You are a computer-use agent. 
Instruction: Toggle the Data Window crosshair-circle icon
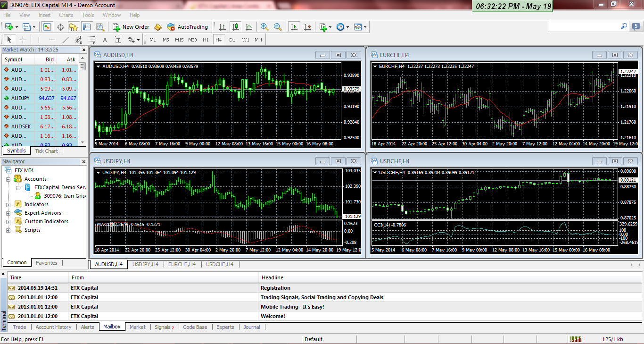[x=60, y=27]
